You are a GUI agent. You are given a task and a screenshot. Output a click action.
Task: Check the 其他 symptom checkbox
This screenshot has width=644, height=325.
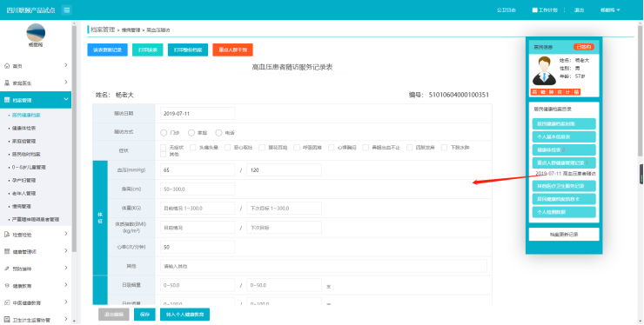(163, 155)
